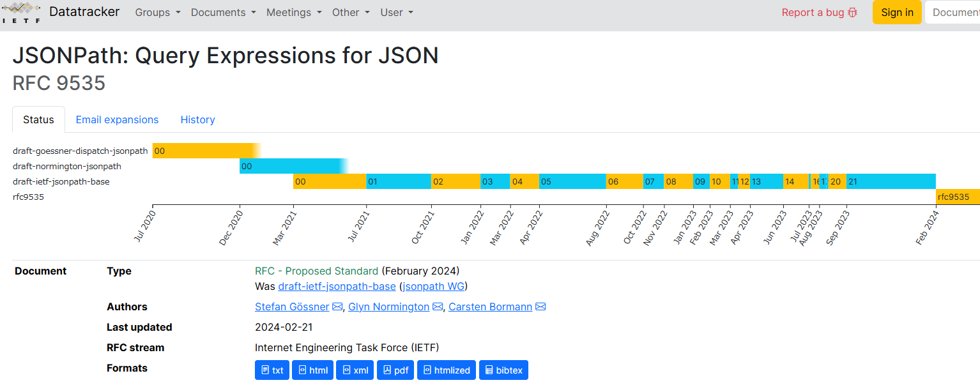Select draft-ietf-jsonpath-base revision 09 bar
980x385 pixels.
701,181
